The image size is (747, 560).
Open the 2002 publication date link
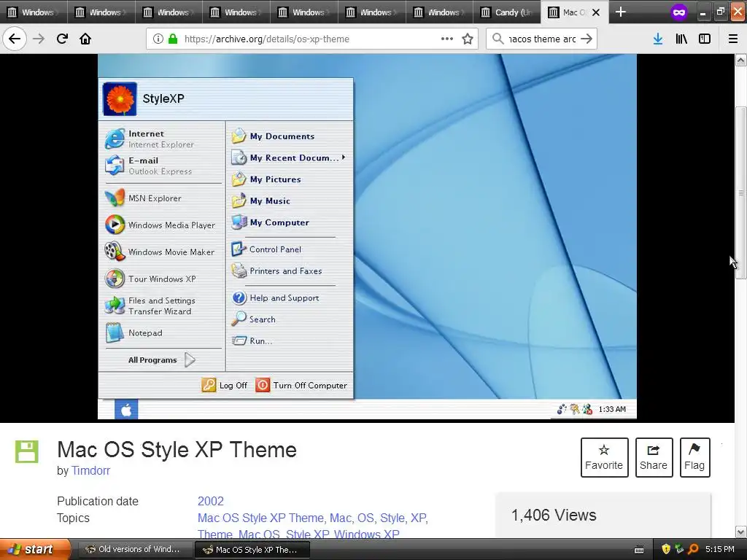click(211, 501)
